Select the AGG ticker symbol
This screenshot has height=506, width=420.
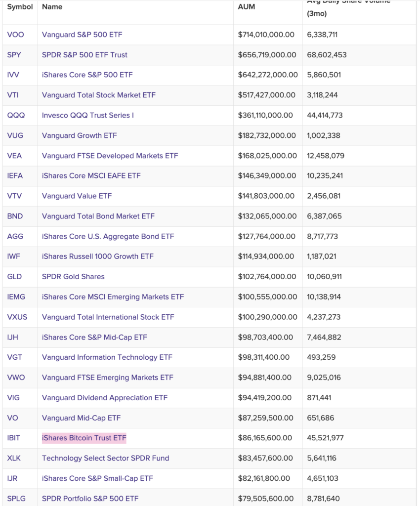click(x=15, y=236)
